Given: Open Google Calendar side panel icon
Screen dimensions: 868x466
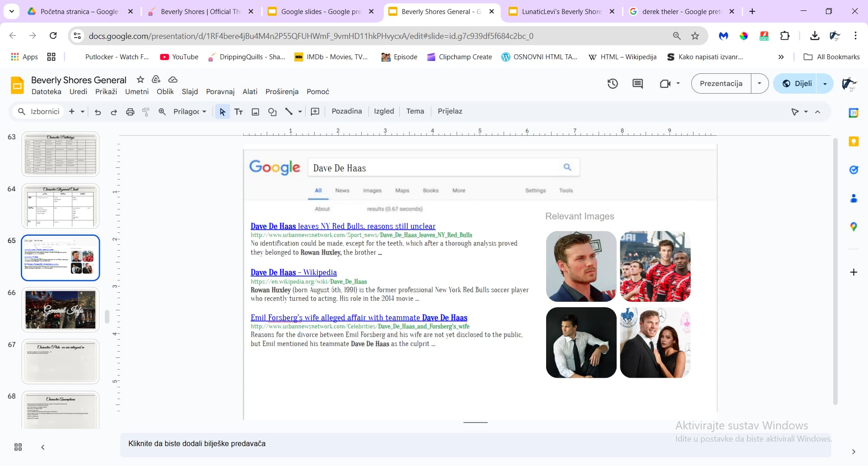Looking at the screenshot, I should click(x=854, y=113).
